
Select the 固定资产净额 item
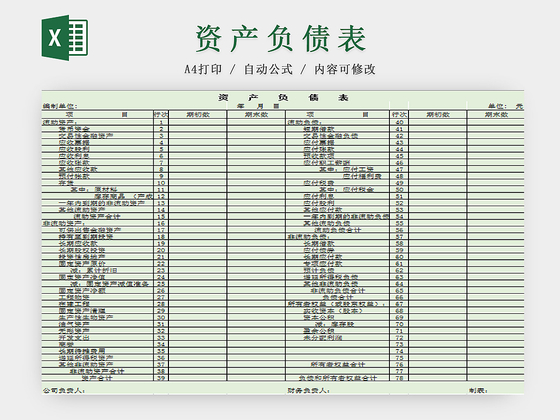82,291
